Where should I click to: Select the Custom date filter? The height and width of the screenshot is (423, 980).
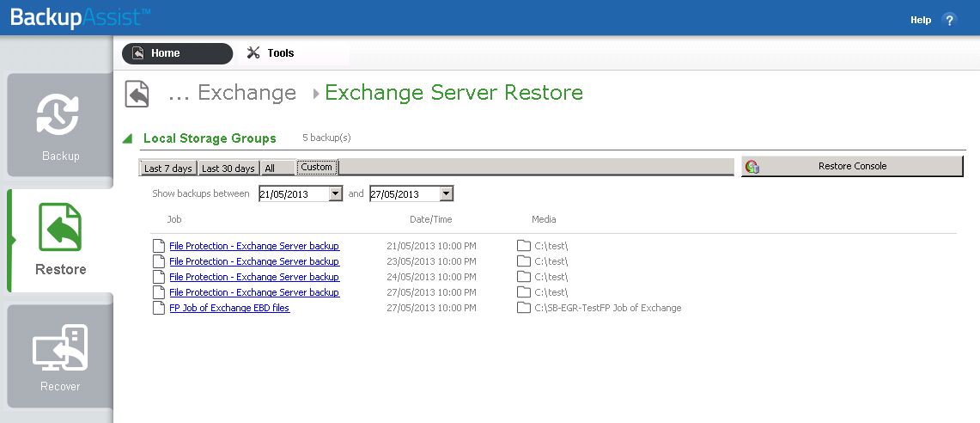click(x=317, y=167)
